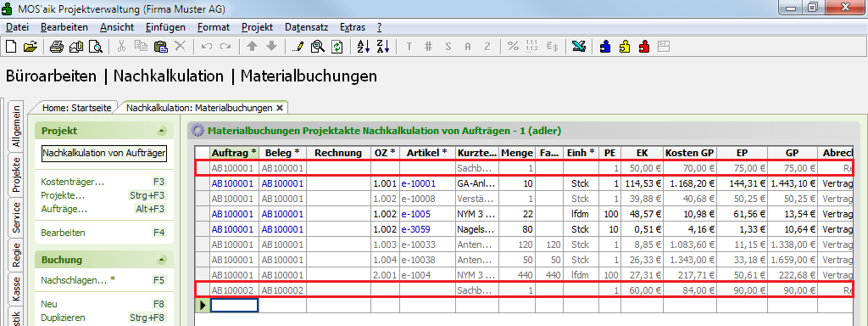Sort ascending with the A-Z icon
Screen dimensions: 868x326
click(x=363, y=47)
